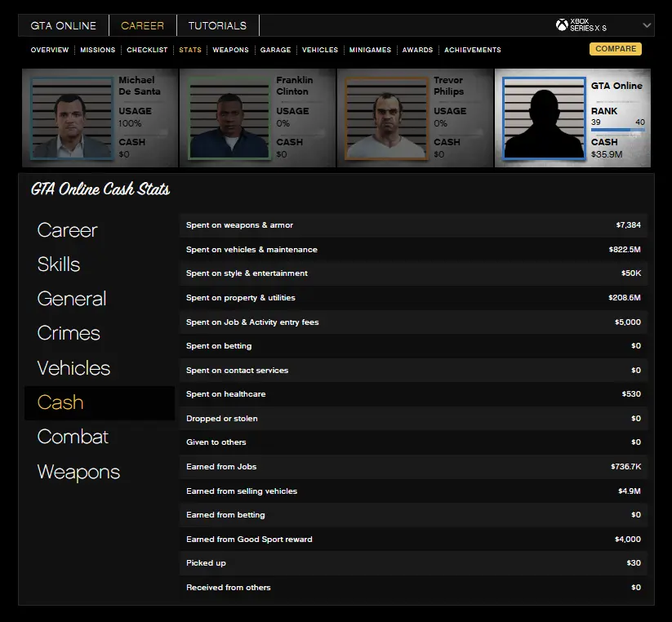Viewport: 672px width, 622px height.
Task: View the GARAGE section
Action: coord(275,50)
